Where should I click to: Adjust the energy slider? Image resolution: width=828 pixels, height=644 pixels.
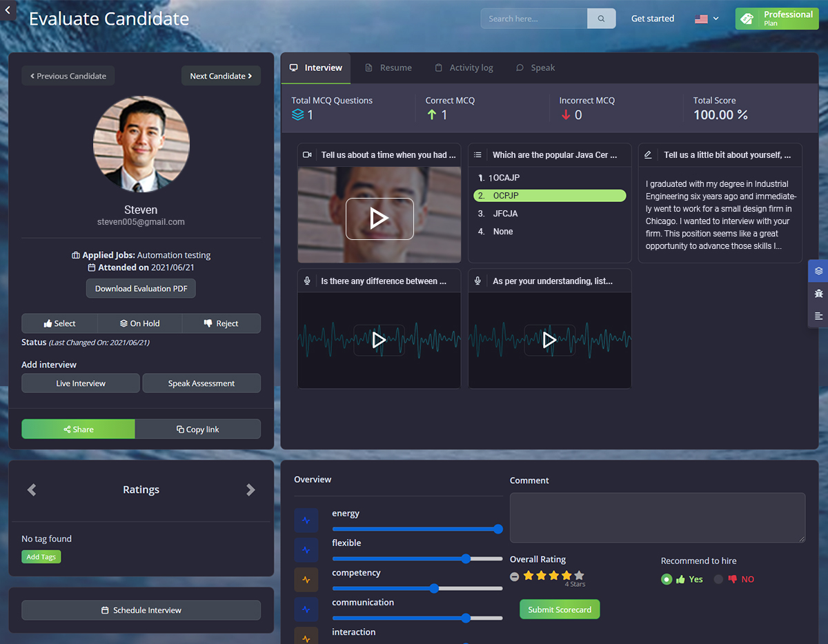417,529
